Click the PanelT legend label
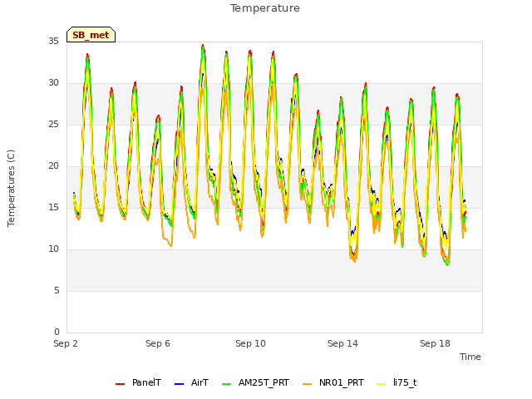The image size is (532, 399). [x=146, y=382]
